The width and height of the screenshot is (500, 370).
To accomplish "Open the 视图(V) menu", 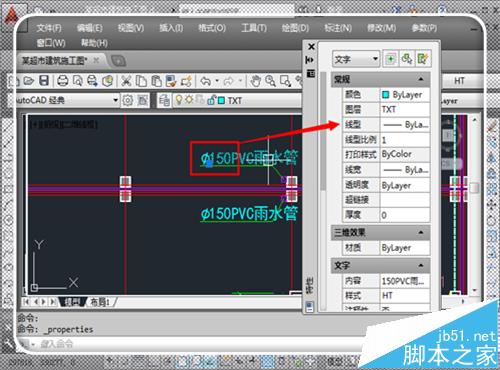I will (x=131, y=28).
